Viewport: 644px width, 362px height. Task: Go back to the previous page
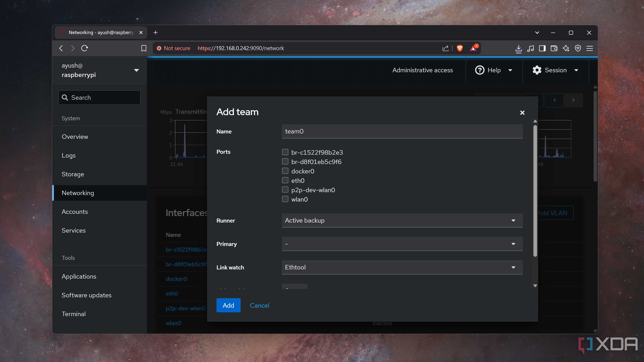pos(61,48)
